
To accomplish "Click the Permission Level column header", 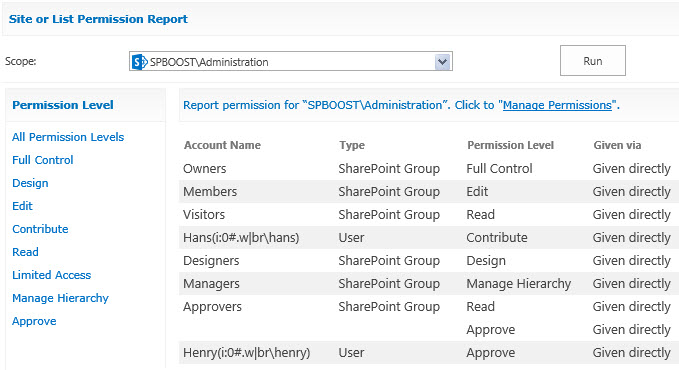I will click(x=511, y=145).
